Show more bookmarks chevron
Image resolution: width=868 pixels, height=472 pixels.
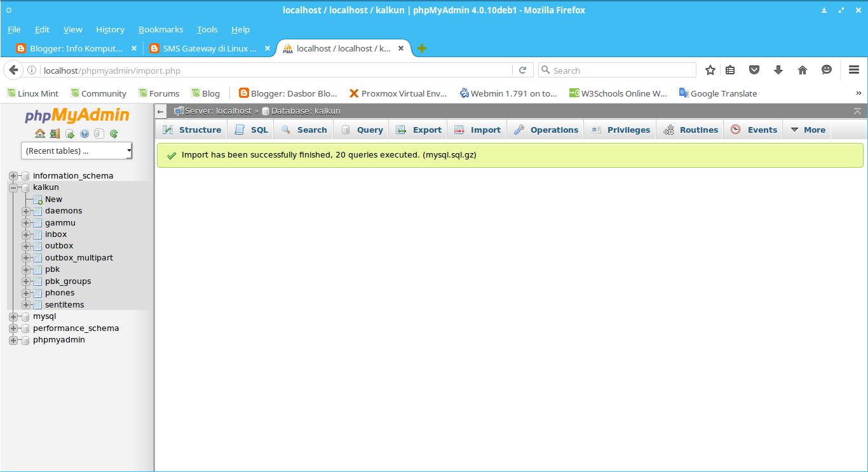click(x=859, y=93)
